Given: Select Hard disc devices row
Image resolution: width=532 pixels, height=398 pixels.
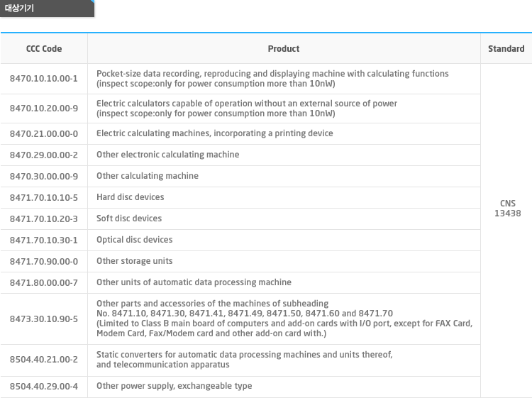Looking at the screenshot, I should click(240, 197).
